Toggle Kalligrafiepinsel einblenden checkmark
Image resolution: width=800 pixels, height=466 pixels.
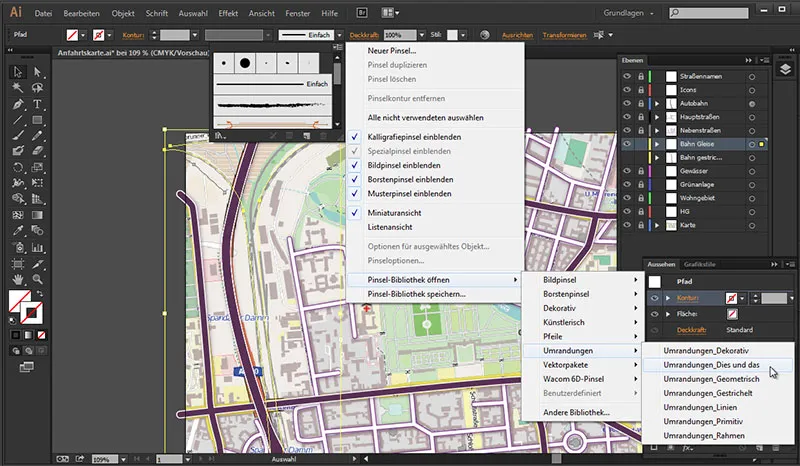[355, 137]
